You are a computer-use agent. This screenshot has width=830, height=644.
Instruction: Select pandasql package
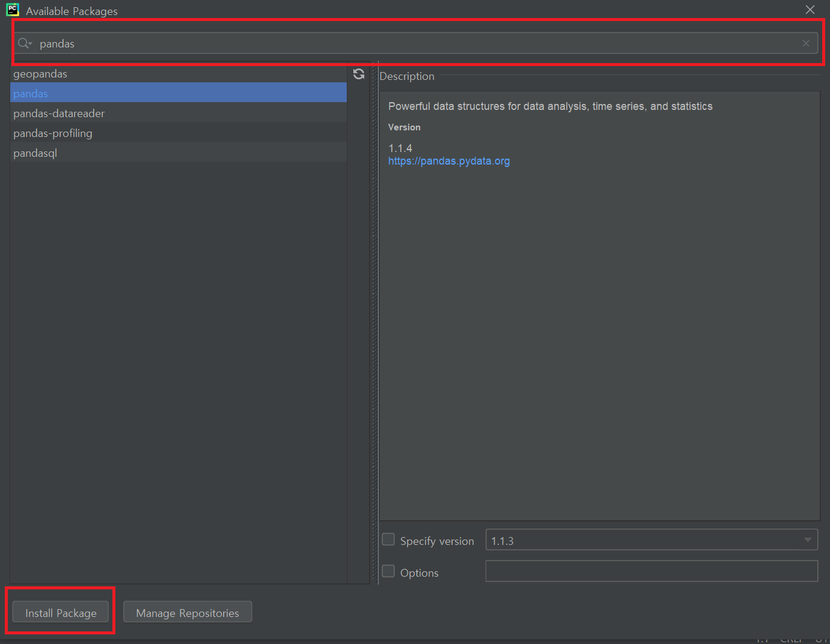tap(179, 153)
